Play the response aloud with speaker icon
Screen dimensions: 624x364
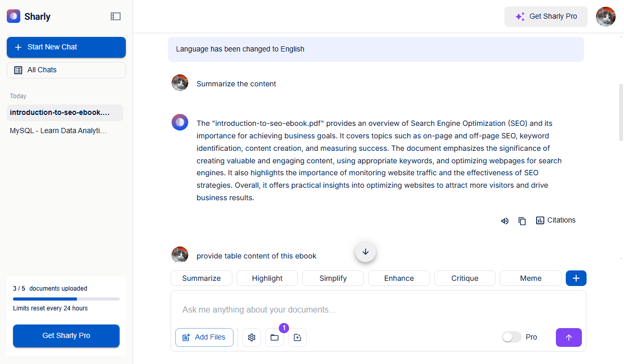pos(504,221)
